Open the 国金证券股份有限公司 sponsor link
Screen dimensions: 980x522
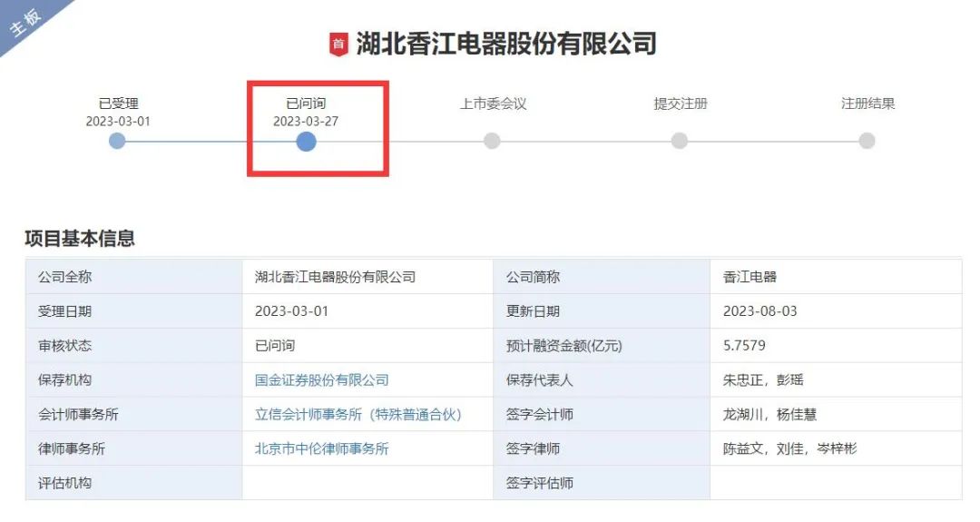pyautogui.click(x=322, y=379)
